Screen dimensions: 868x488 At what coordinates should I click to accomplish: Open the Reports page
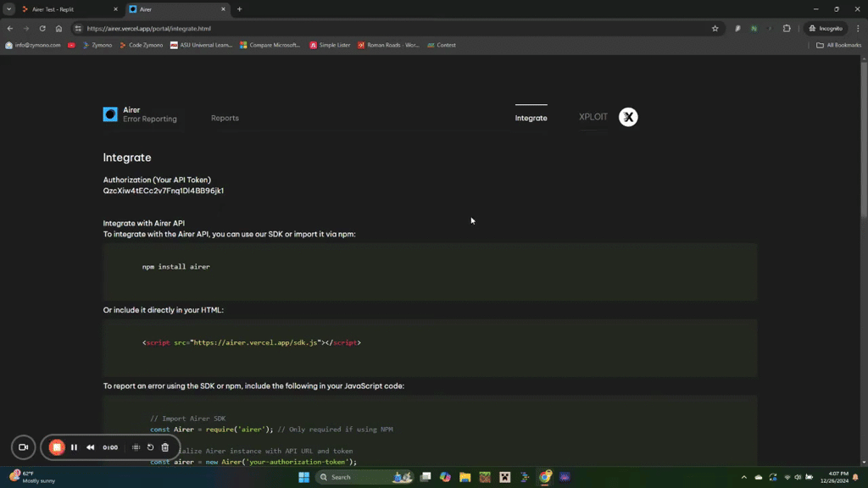[x=225, y=118]
